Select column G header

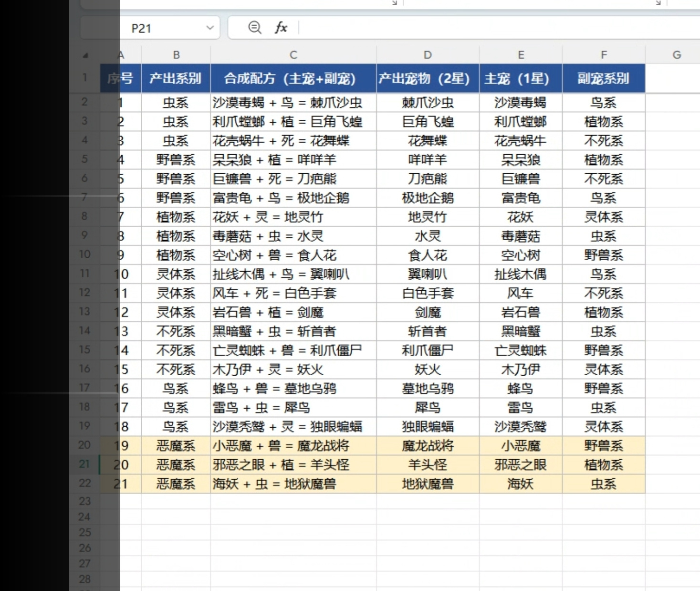tap(677, 55)
